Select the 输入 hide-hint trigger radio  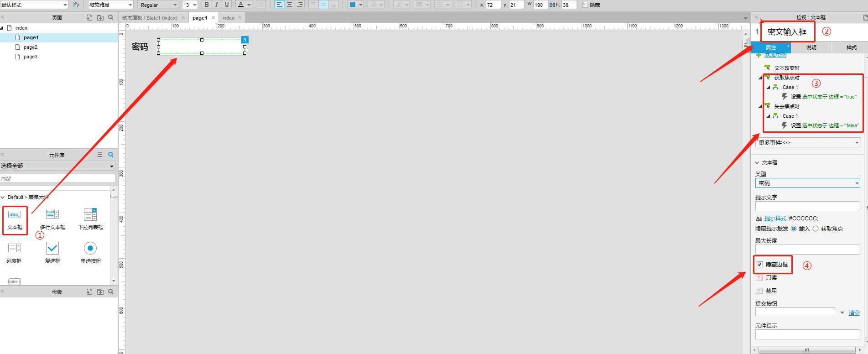(x=794, y=229)
